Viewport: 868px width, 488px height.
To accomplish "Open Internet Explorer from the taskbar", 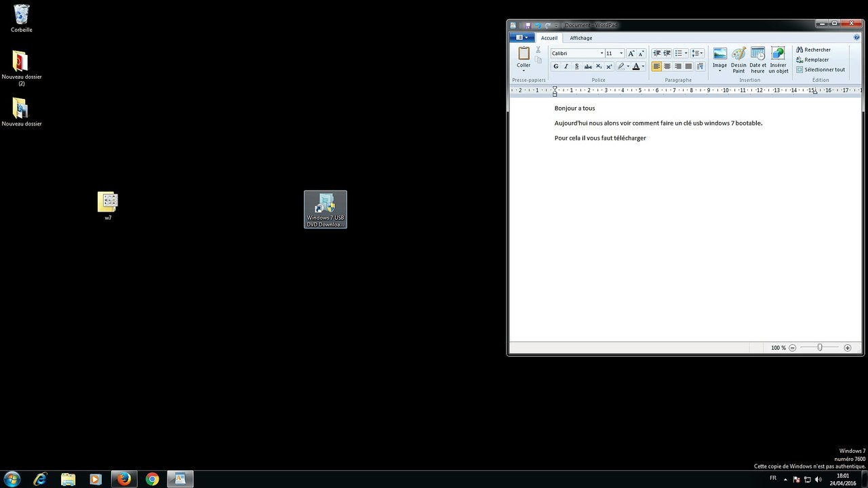I will tap(40, 479).
